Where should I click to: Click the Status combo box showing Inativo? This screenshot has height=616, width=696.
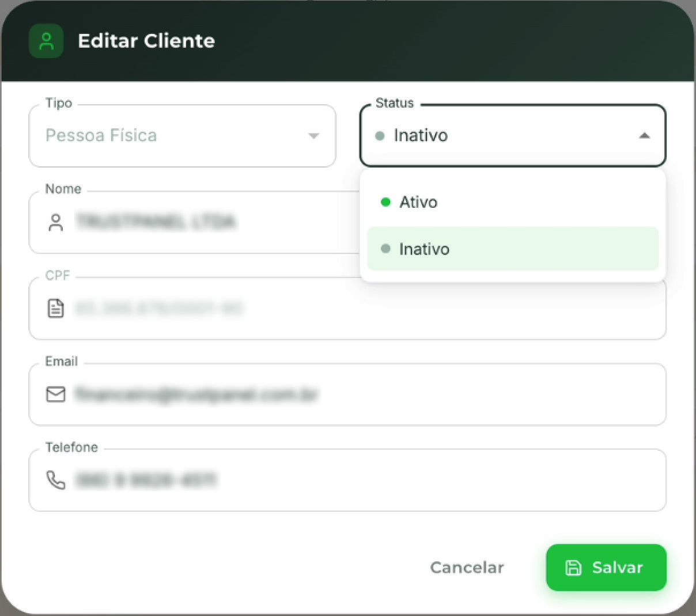(x=513, y=136)
